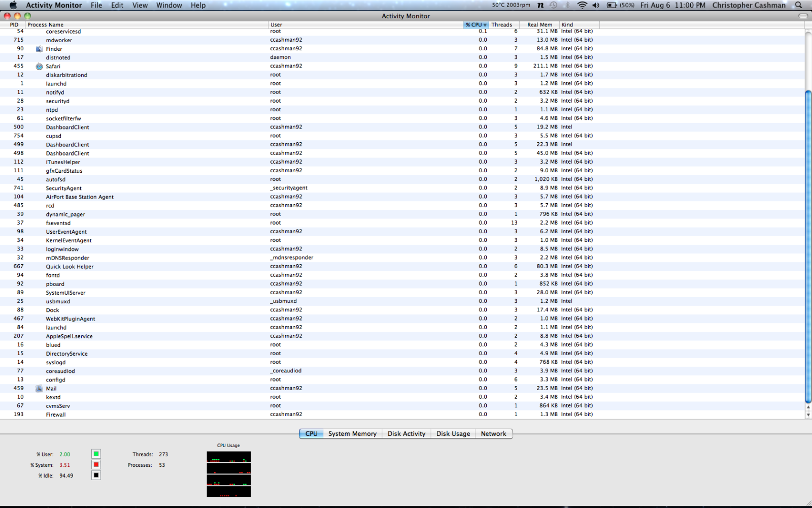
Task: Select the SystemUIServer process row
Action: coord(402,293)
